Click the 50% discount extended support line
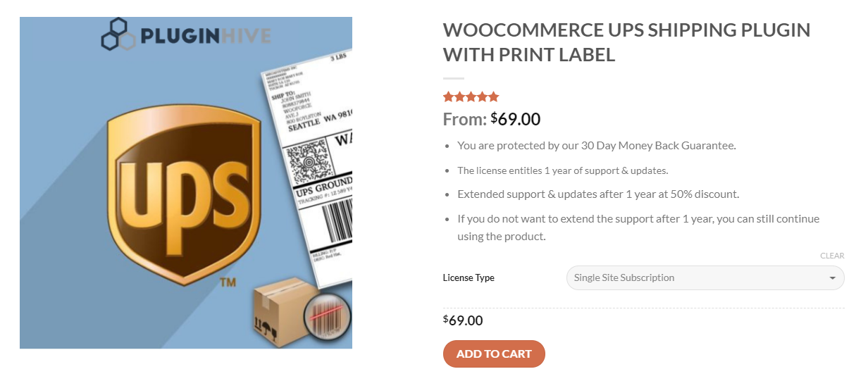This screenshot has width=868, height=381. pyautogui.click(x=598, y=194)
